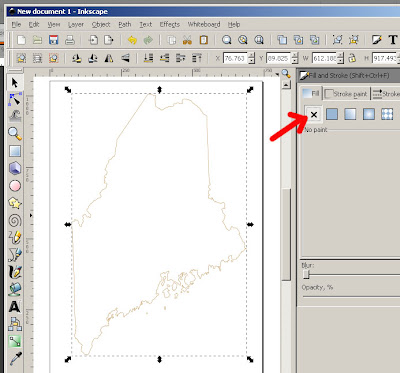Toggle the width/height lock icon

pos(352,58)
